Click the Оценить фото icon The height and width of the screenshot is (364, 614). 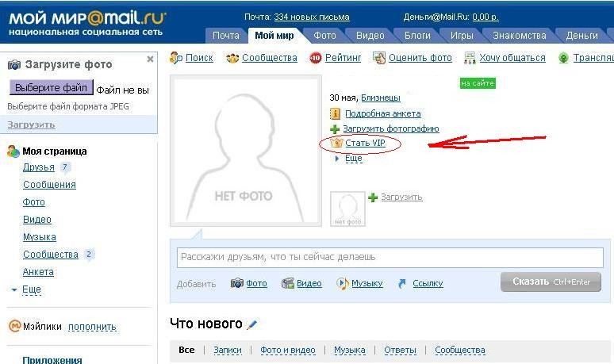point(379,58)
